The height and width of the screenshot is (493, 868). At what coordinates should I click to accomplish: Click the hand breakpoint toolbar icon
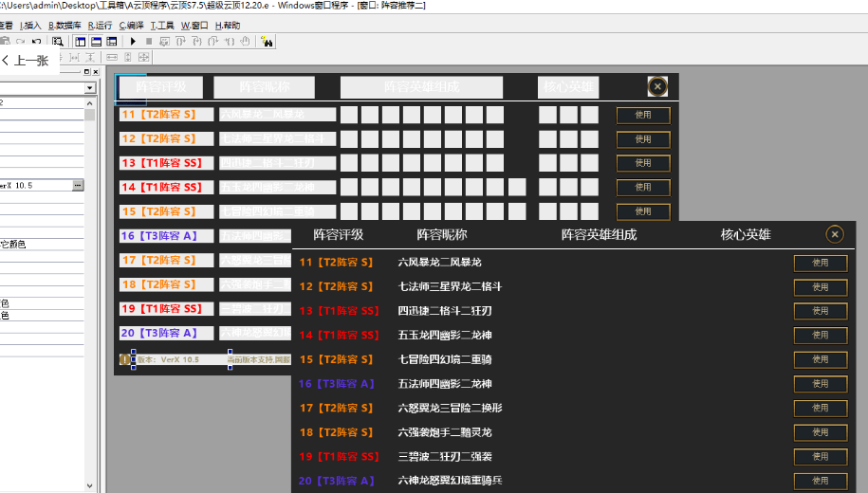pos(245,42)
